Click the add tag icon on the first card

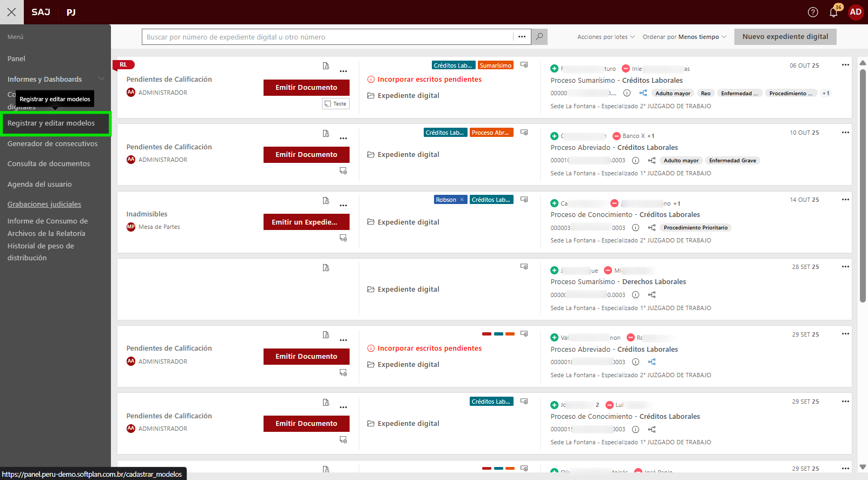tap(524, 65)
